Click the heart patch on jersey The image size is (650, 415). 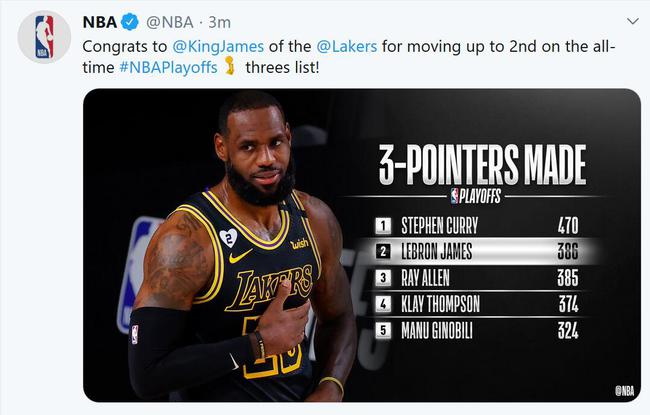(x=228, y=237)
